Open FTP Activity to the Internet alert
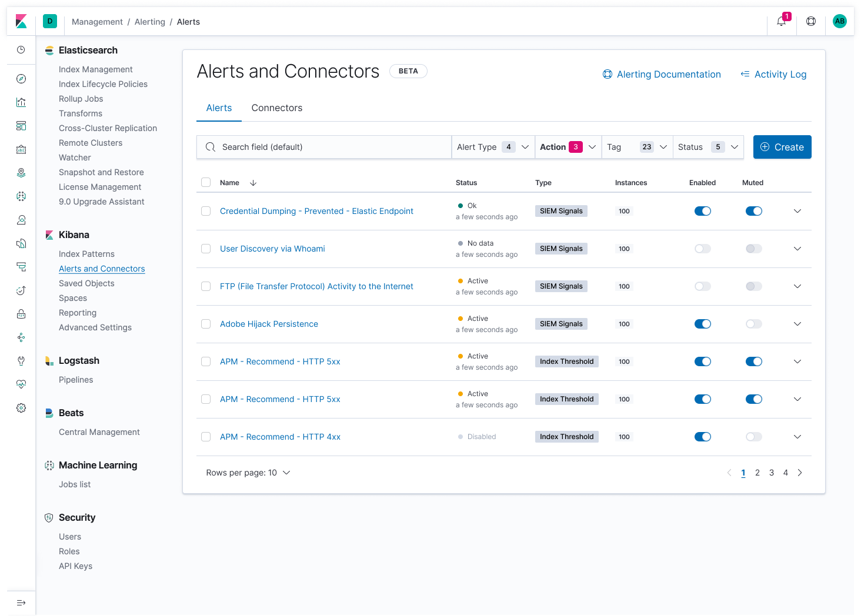Image resolution: width=861 pixels, height=616 pixels. [x=316, y=286]
